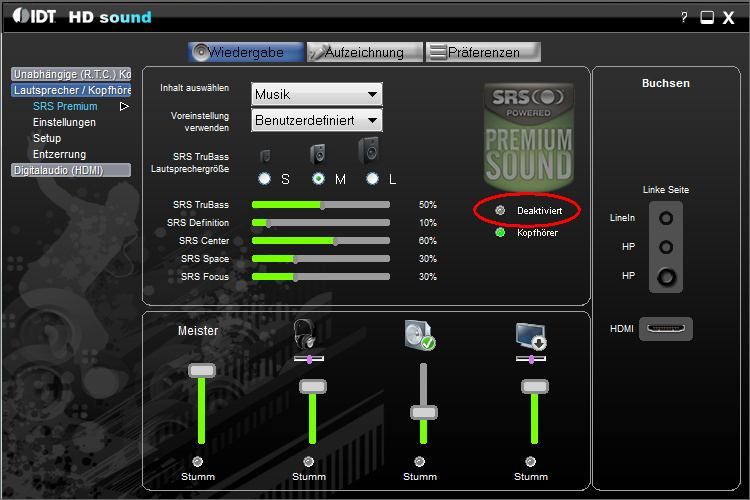The height and width of the screenshot is (500, 750).
Task: Open Setup in the sidebar
Action: (47, 138)
